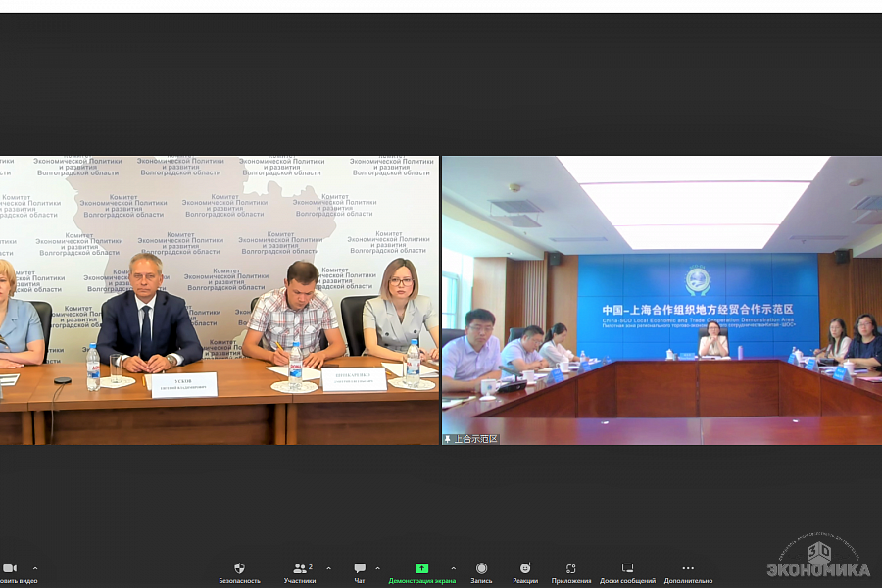
Task: Open the Реакции emoji icon
Action: (525, 568)
